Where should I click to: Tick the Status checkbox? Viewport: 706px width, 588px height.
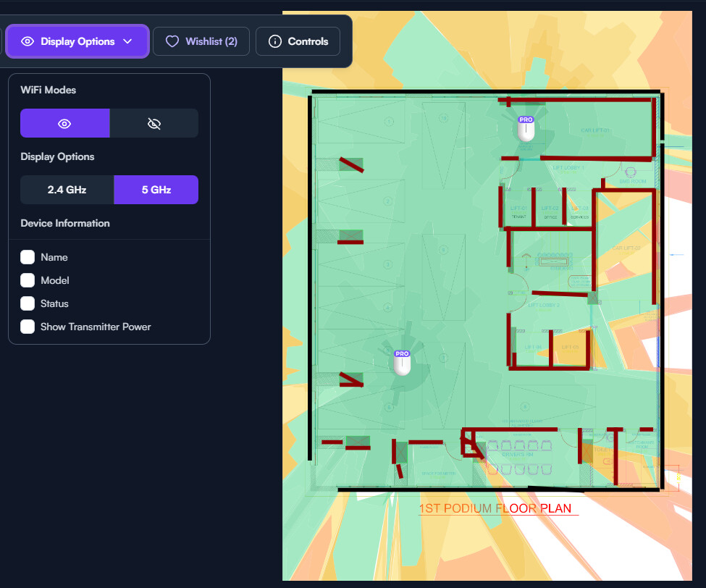(28, 303)
